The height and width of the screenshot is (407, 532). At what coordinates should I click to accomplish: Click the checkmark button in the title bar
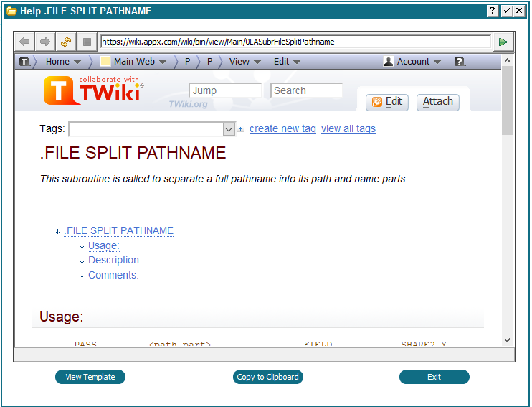pyautogui.click(x=507, y=11)
